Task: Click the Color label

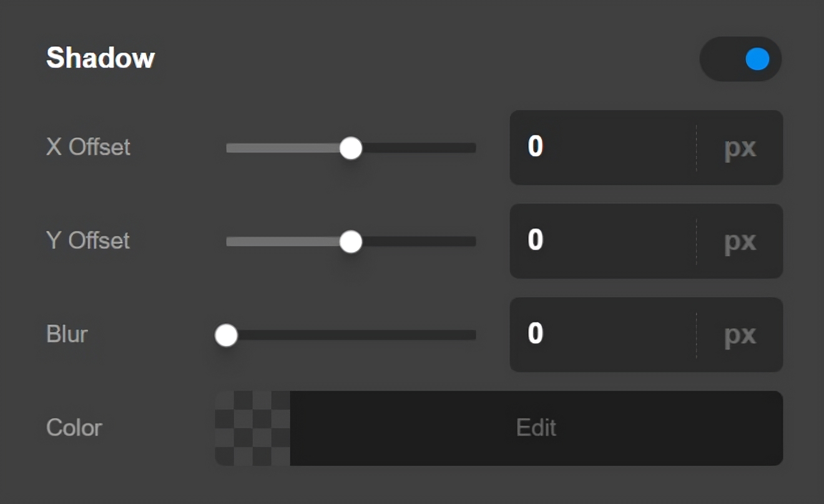Action: pyautogui.click(x=74, y=428)
